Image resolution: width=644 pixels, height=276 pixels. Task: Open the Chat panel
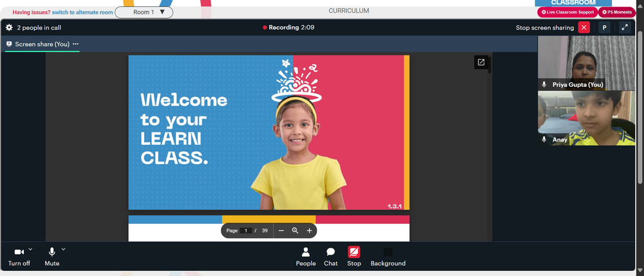tap(330, 257)
